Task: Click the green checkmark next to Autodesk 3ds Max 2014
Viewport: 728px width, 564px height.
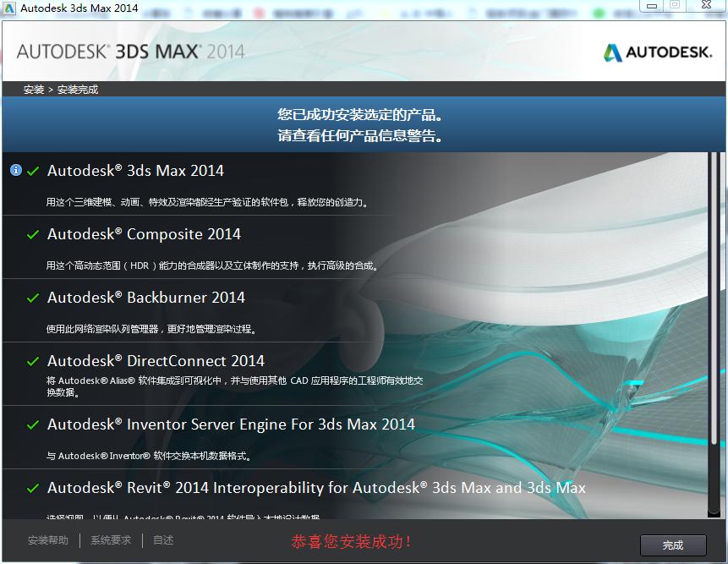Action: [32, 171]
